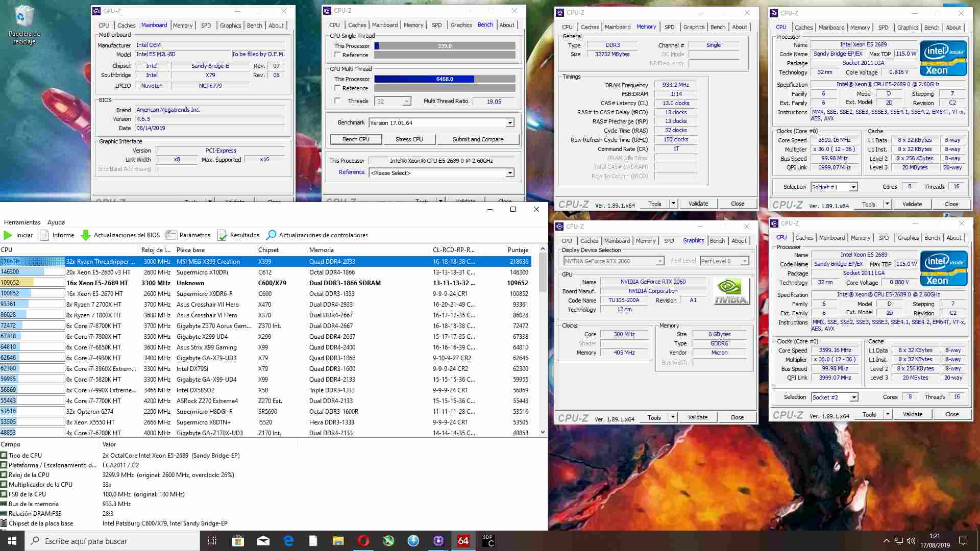Click Actualizaciones de controladores magnifier icon
Image resolution: width=980 pixels, height=551 pixels.
point(272,235)
